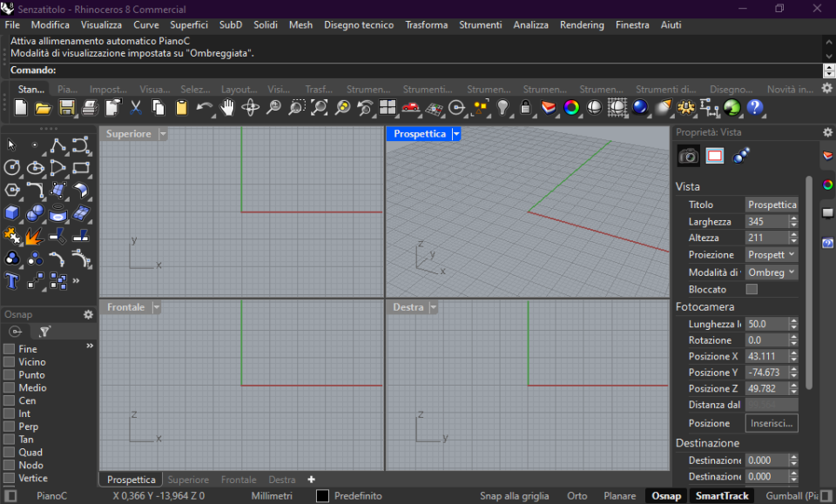836x504 pixels.
Task: Save the model with the floppy disk icon
Action: tap(67, 108)
